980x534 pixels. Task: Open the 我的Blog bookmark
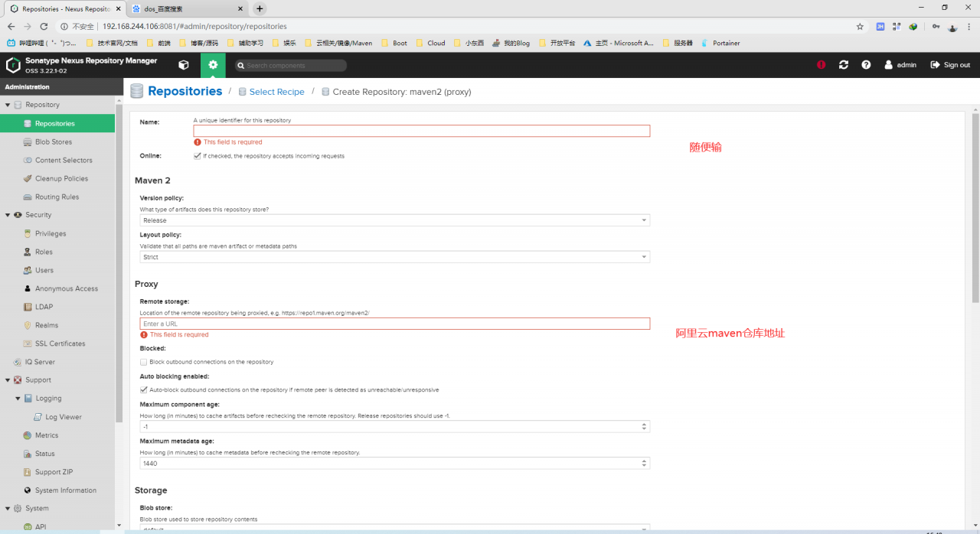[x=511, y=43]
